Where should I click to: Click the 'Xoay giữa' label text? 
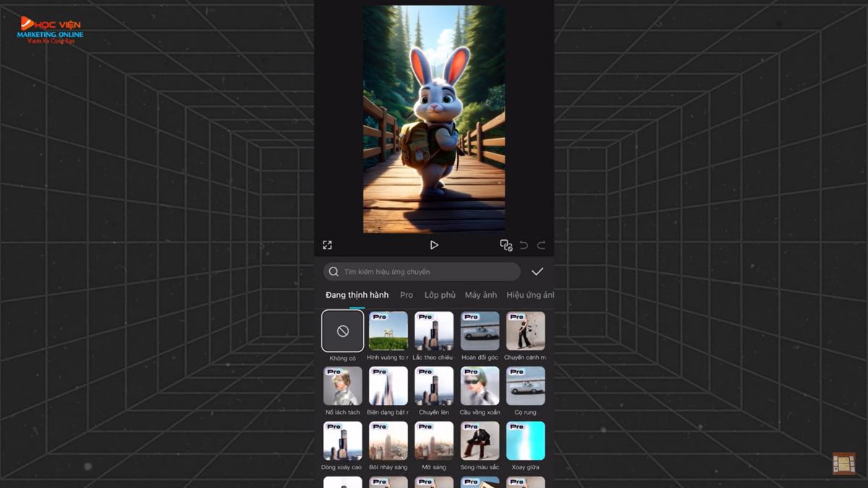[526, 468]
